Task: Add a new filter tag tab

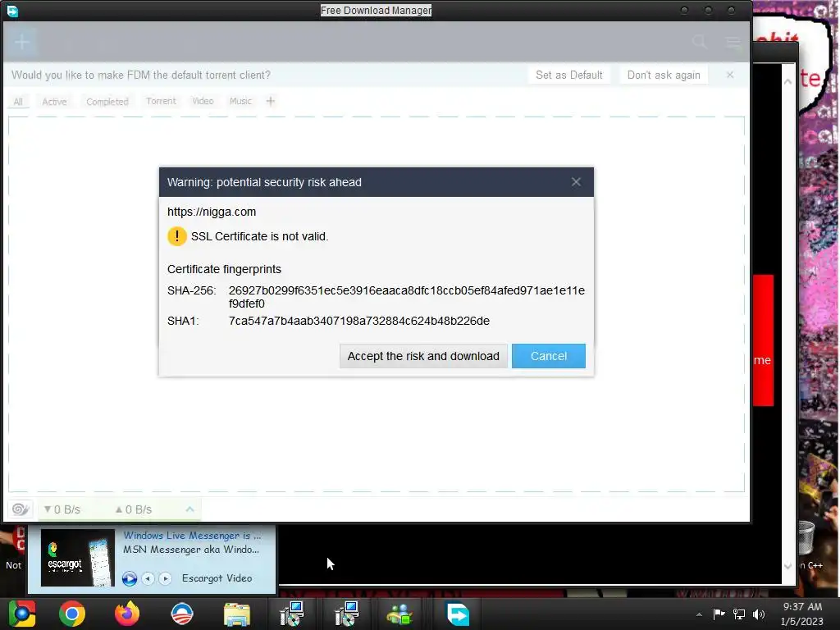Action: (x=271, y=101)
